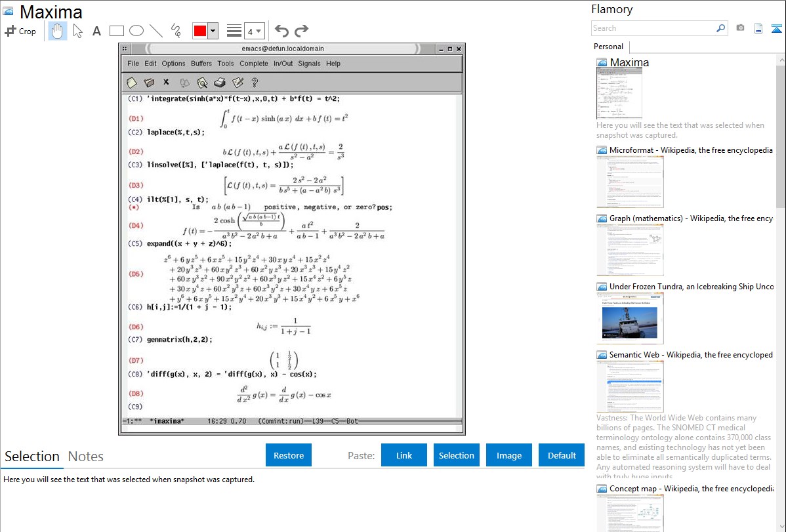Viewport: 786px width, 532px height.
Task: Capture a snapshot with the camera icon
Action: (x=740, y=28)
